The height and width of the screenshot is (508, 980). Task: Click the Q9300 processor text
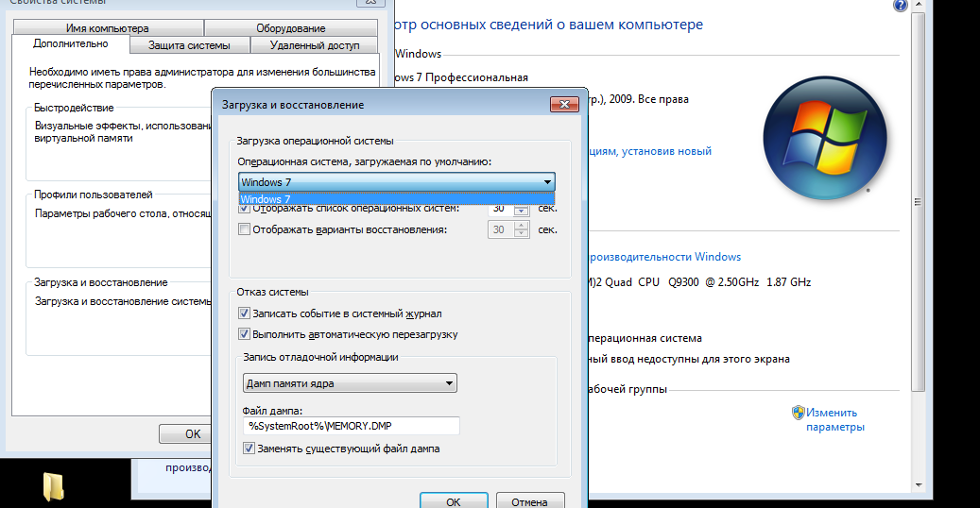[x=684, y=282]
